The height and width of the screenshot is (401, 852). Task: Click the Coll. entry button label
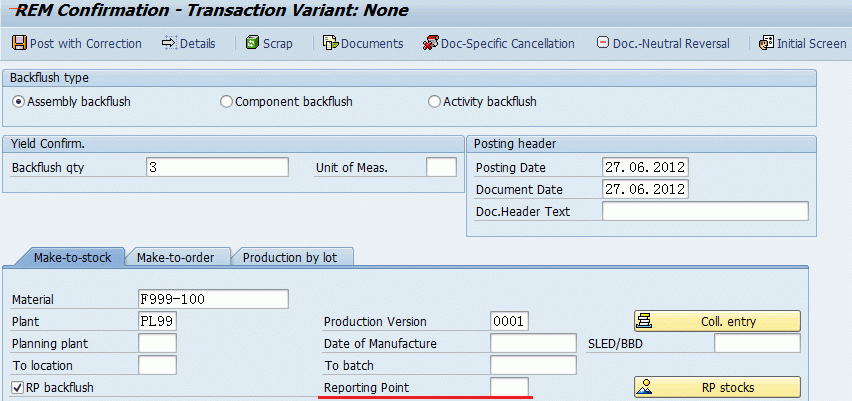pyautogui.click(x=728, y=321)
